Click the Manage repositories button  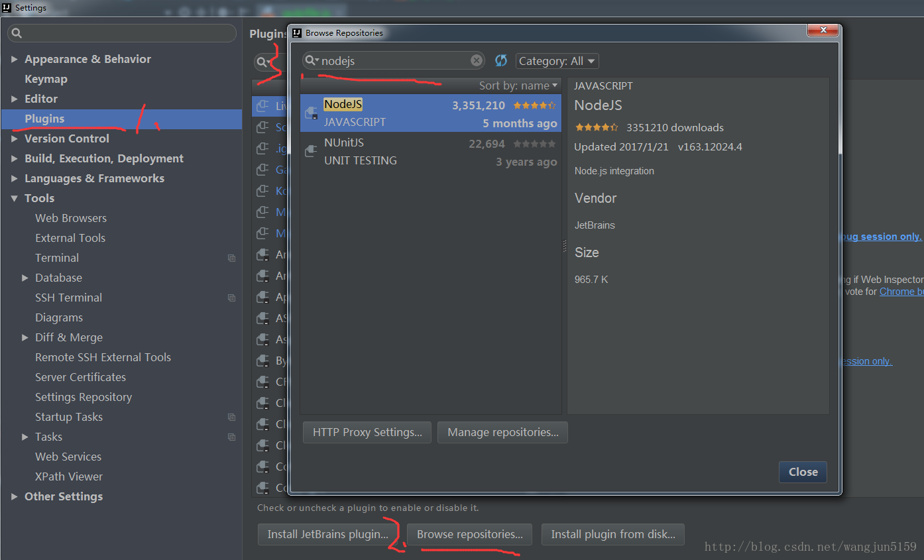pyautogui.click(x=503, y=432)
